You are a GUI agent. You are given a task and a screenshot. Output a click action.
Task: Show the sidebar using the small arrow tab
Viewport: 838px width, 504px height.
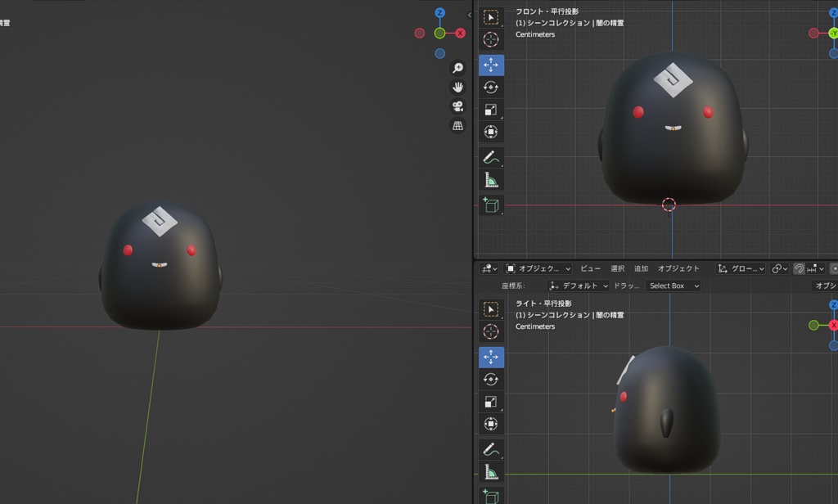[x=469, y=15]
